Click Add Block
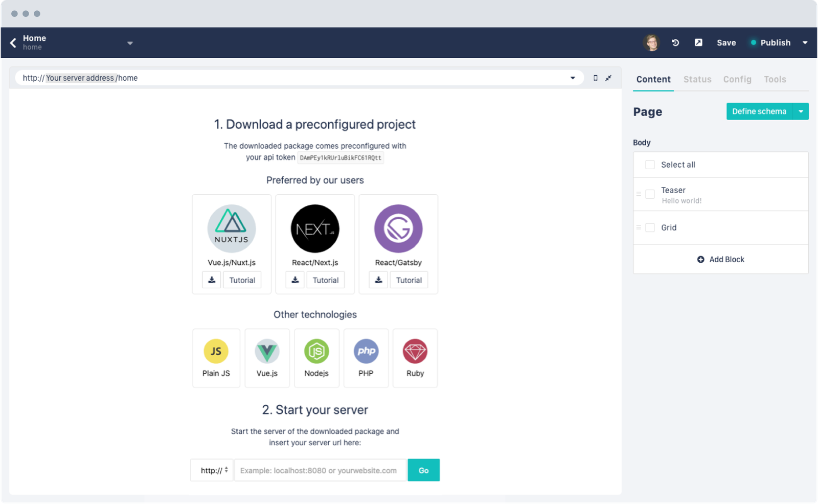818x504 pixels. pyautogui.click(x=721, y=259)
